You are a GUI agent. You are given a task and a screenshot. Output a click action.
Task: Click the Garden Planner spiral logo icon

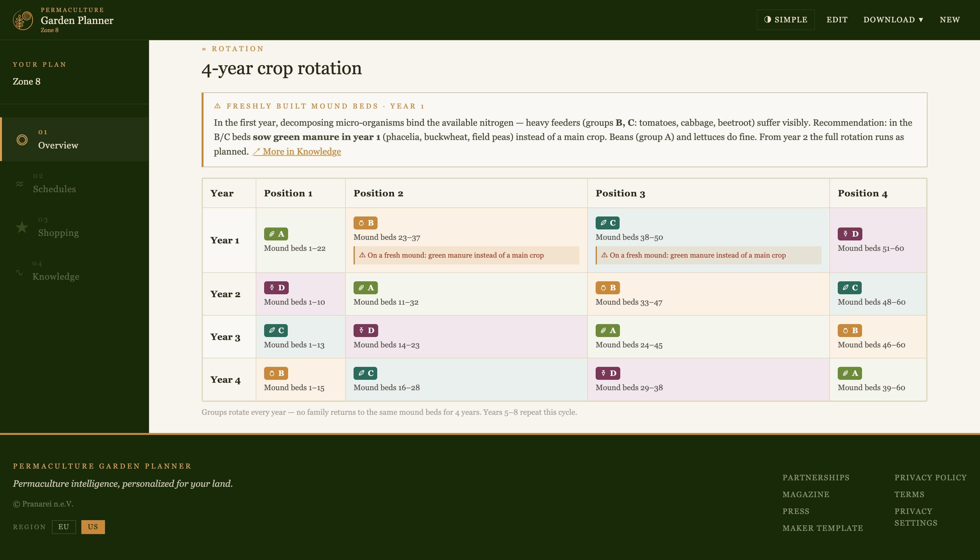pos(23,20)
